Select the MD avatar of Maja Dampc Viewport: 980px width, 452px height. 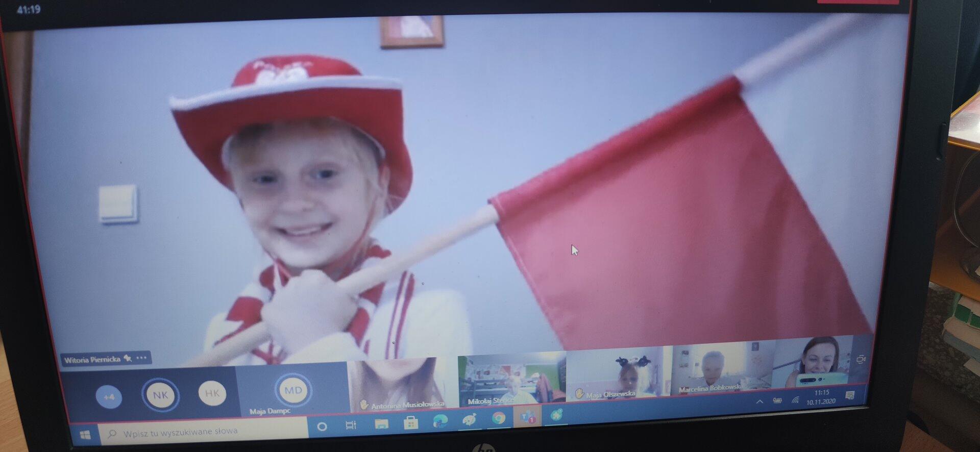pos(293,390)
